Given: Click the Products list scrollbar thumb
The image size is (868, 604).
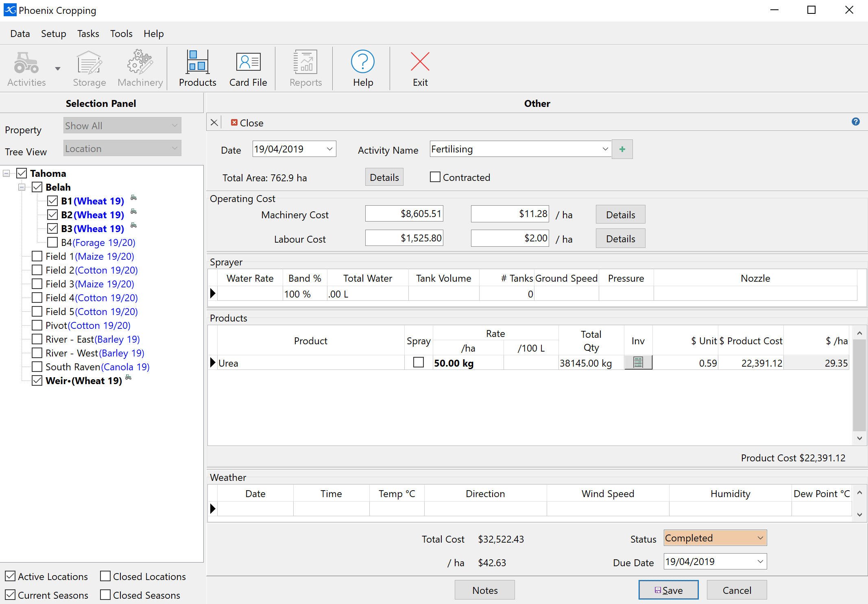Looking at the screenshot, I should (859, 385).
